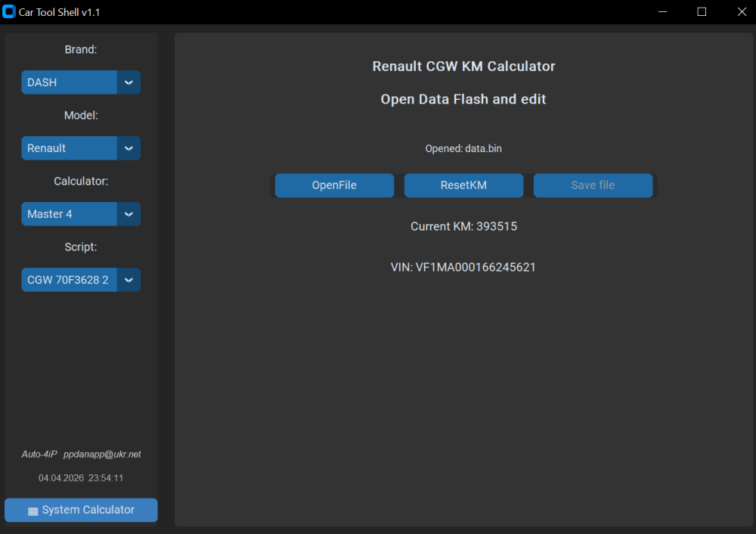Click the ppdanapp@ukr.net email text
756x534 pixels.
[102, 455]
